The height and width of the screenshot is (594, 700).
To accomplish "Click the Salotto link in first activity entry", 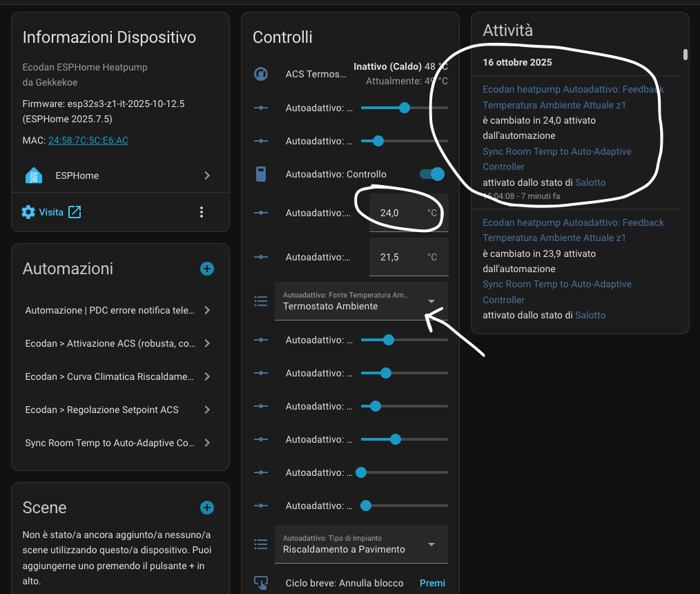I will tap(590, 182).
